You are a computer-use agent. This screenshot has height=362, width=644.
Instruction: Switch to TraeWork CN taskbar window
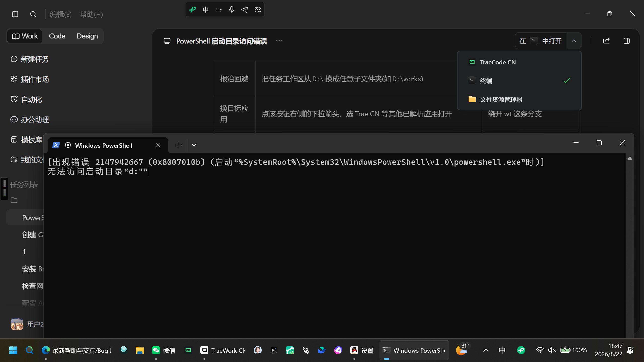(x=222, y=350)
